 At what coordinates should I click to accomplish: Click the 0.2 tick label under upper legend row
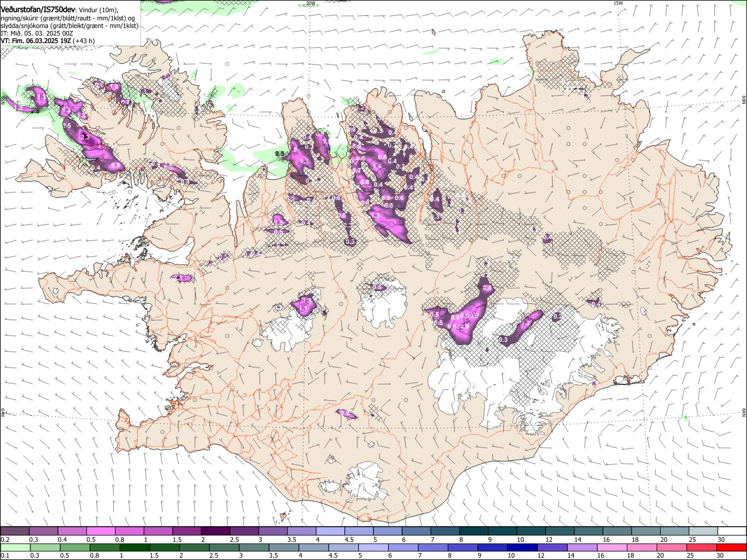[5, 540]
